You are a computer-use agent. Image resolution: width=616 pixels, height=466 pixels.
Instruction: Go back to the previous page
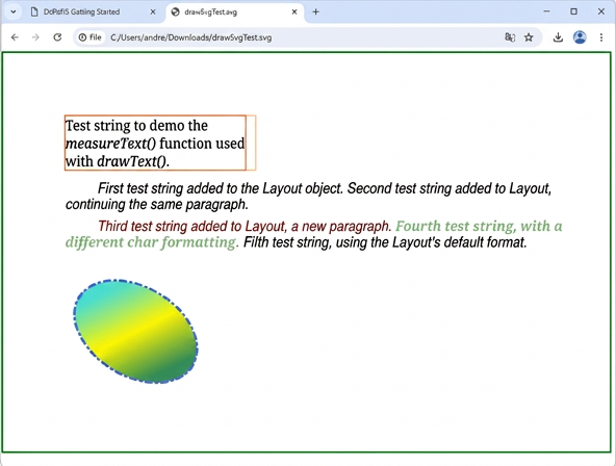click(x=15, y=37)
